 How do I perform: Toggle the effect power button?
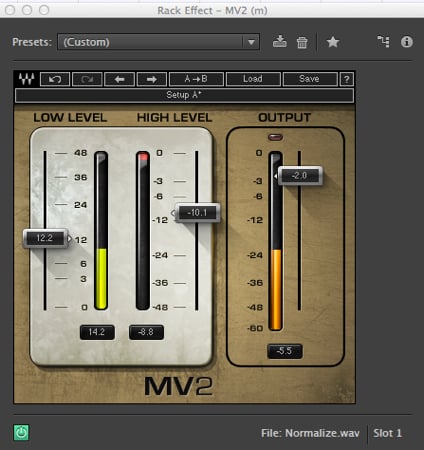tap(21, 432)
